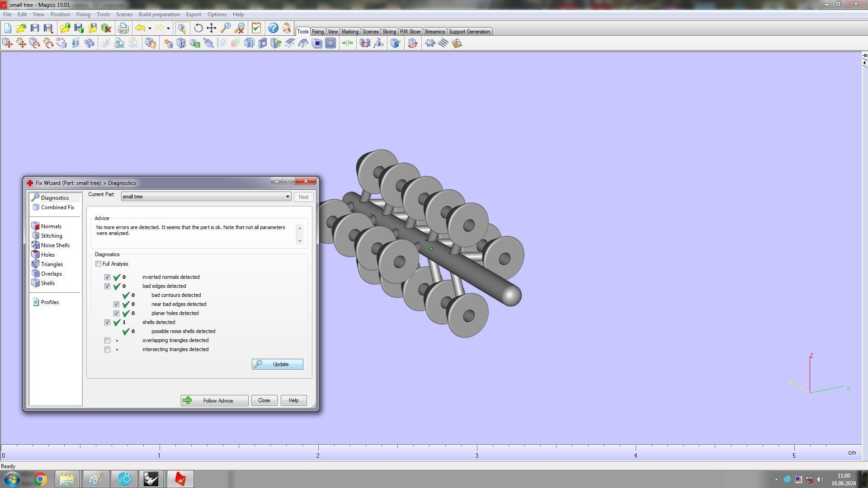Screen dimensions: 868x488
Task: Click the blue question mark Help icon
Action: pyautogui.click(x=273, y=28)
